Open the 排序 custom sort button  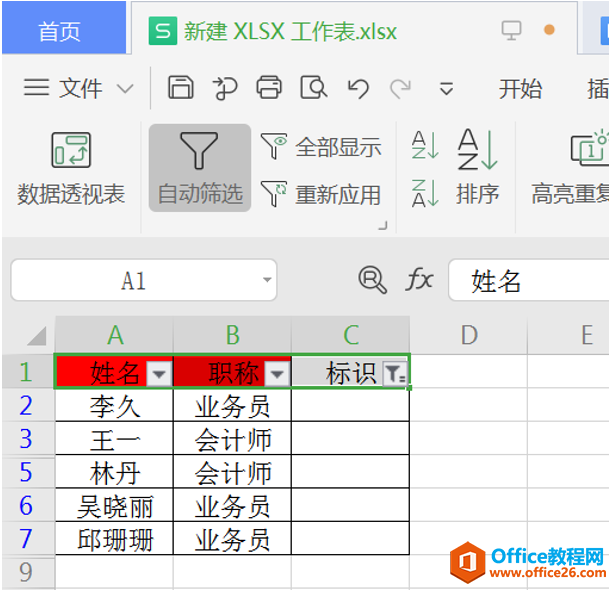[x=478, y=167]
